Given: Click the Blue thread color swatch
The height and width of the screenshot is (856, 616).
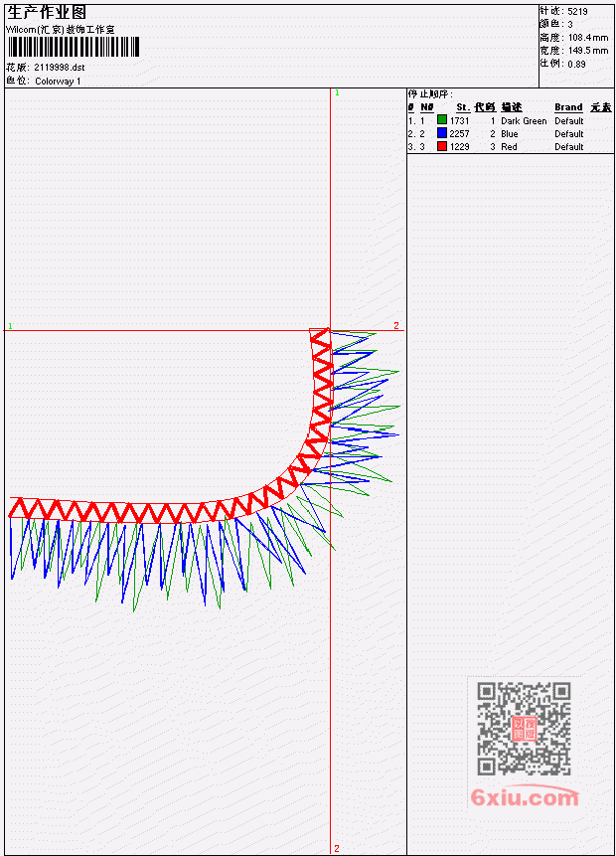Looking at the screenshot, I should pos(442,133).
